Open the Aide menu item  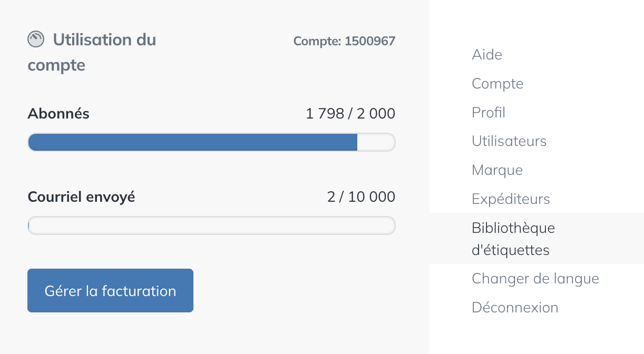[x=487, y=55]
